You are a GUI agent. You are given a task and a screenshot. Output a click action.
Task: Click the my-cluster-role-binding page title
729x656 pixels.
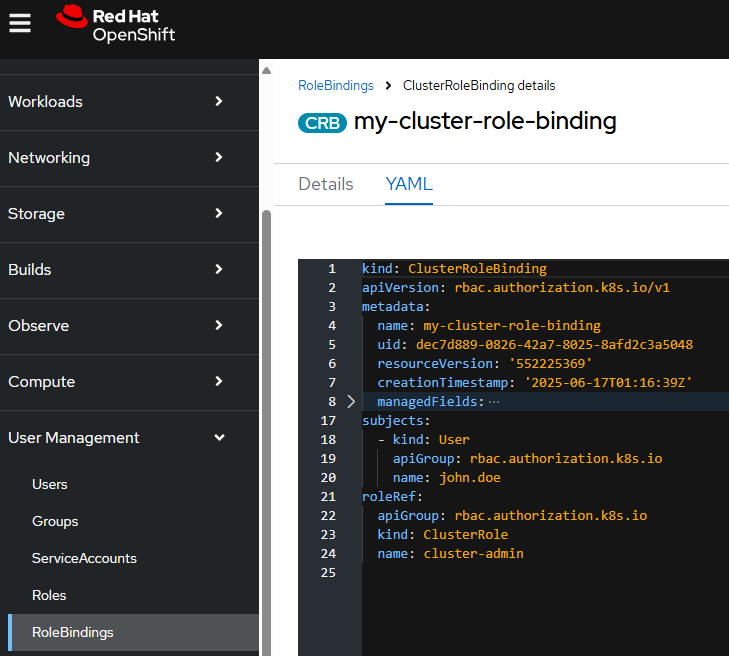485,121
